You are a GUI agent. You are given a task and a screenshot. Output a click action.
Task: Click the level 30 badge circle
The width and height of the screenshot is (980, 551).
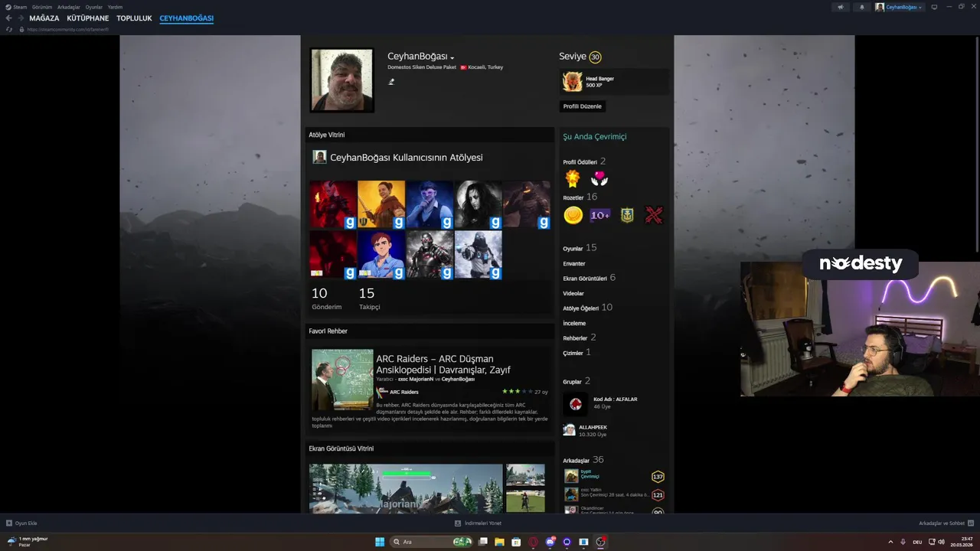coord(595,57)
